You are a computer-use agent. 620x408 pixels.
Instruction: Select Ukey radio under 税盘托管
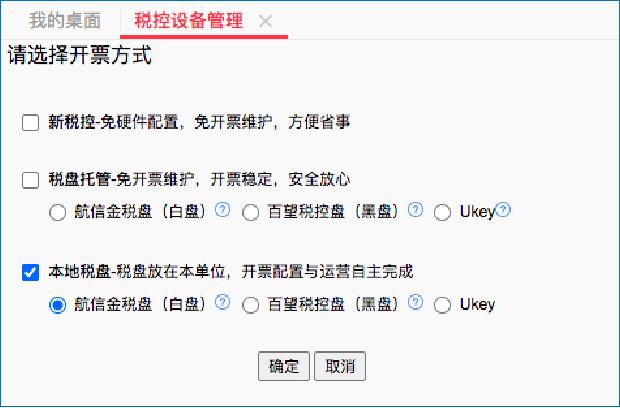click(443, 213)
